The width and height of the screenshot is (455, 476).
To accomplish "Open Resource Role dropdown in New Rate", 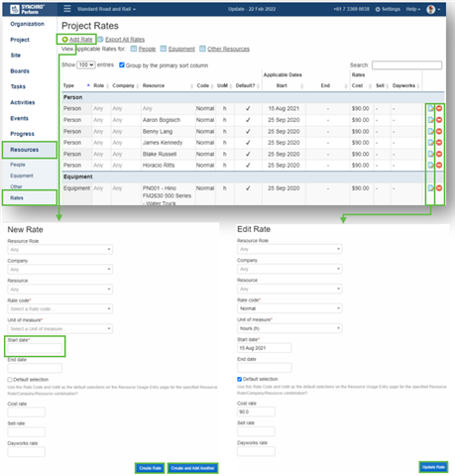I will click(59, 249).
